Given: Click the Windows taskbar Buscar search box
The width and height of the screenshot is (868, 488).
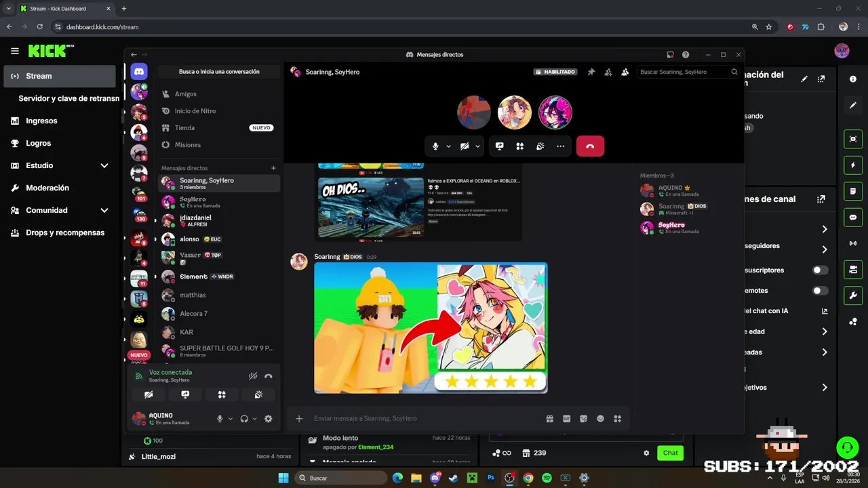Looking at the screenshot, I should [x=341, y=478].
